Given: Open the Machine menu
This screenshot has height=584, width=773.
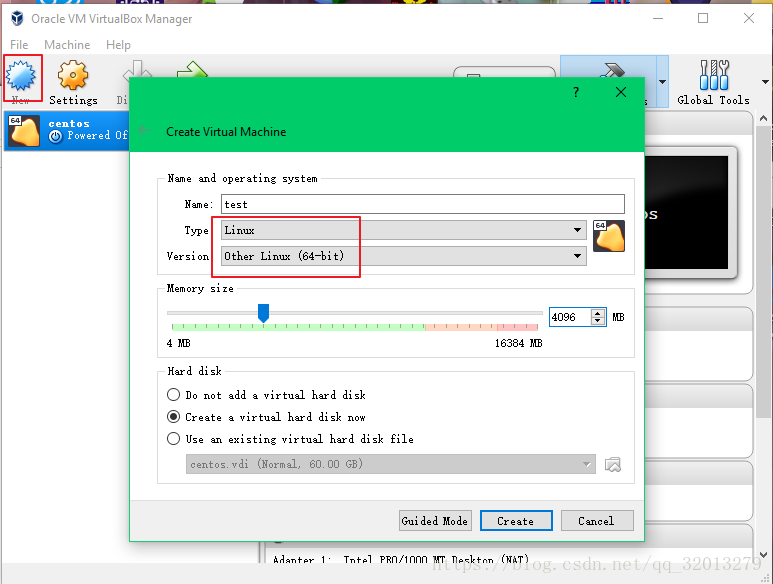Looking at the screenshot, I should pyautogui.click(x=67, y=45).
